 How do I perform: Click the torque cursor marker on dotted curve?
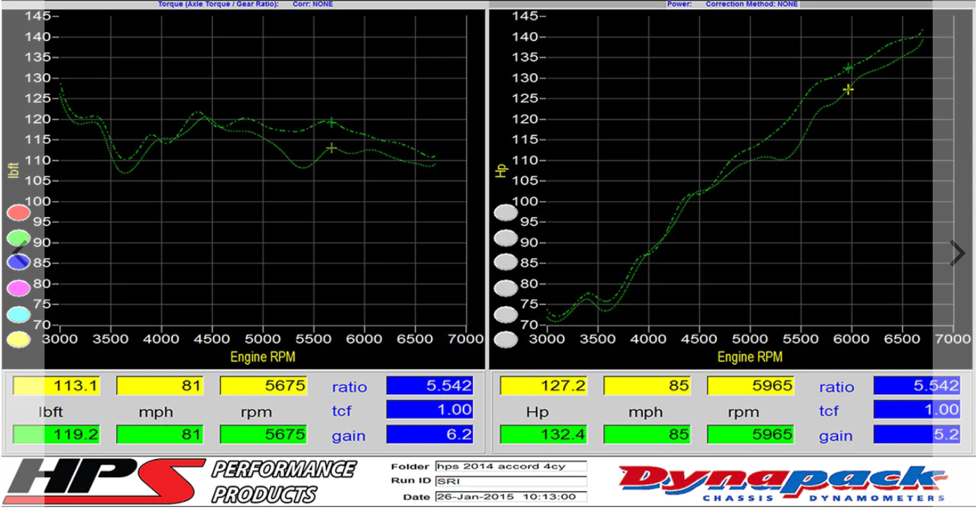332,148
